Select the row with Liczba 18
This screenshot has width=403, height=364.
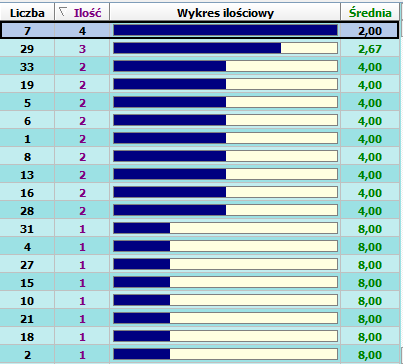[x=200, y=337]
